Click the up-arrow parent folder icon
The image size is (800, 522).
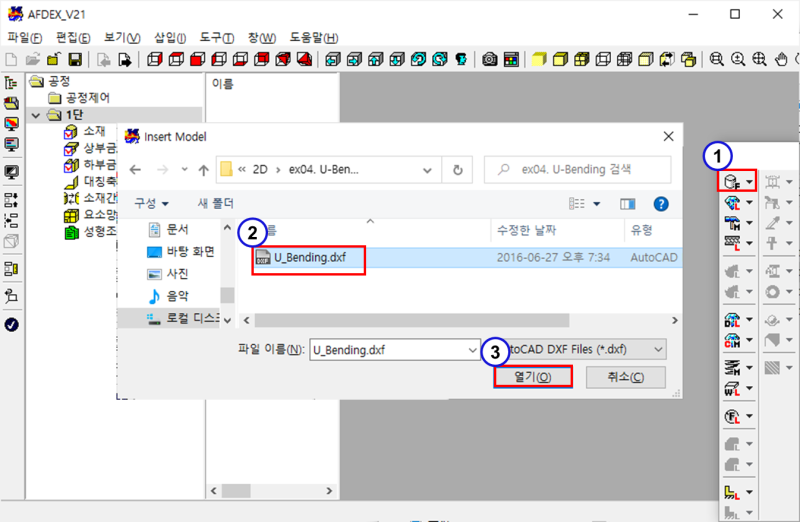click(203, 168)
